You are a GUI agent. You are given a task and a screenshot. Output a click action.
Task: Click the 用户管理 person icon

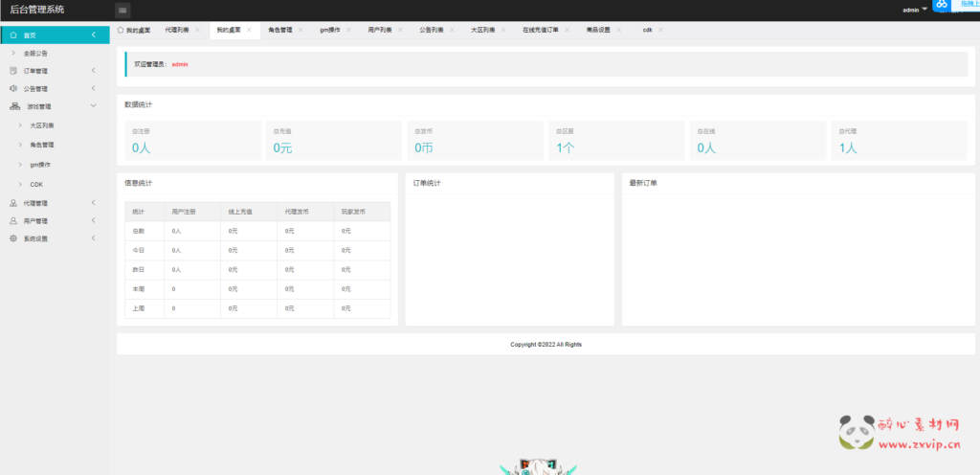[x=13, y=220]
